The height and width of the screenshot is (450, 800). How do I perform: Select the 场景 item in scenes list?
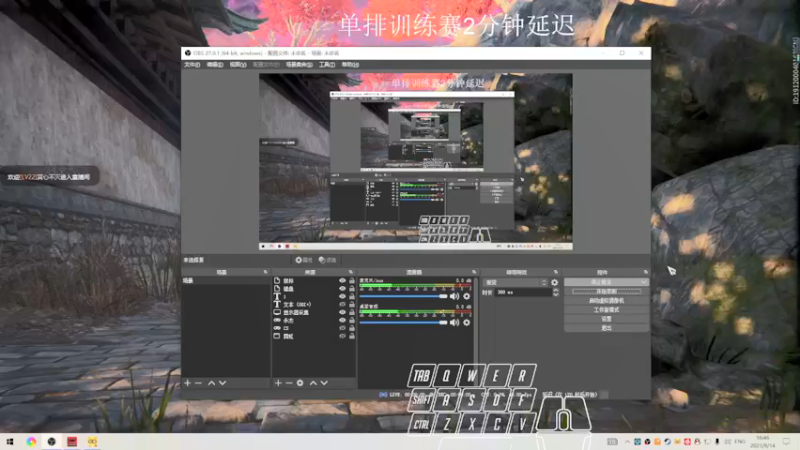226,281
